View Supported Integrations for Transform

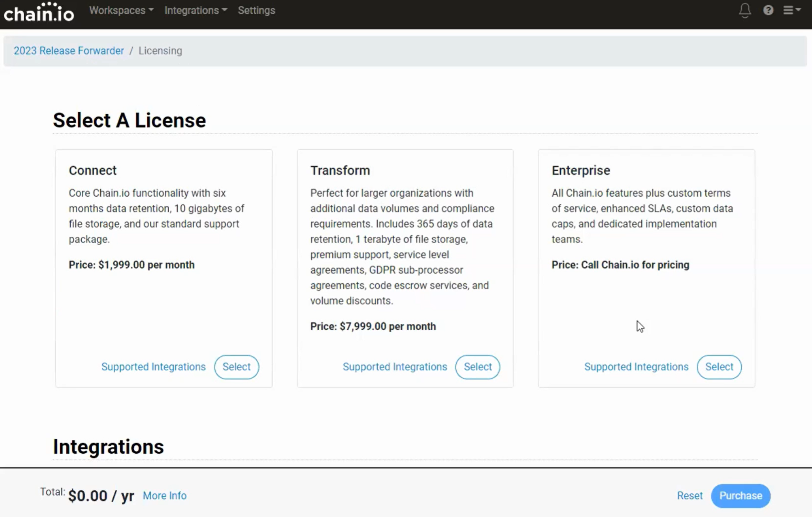[395, 367]
